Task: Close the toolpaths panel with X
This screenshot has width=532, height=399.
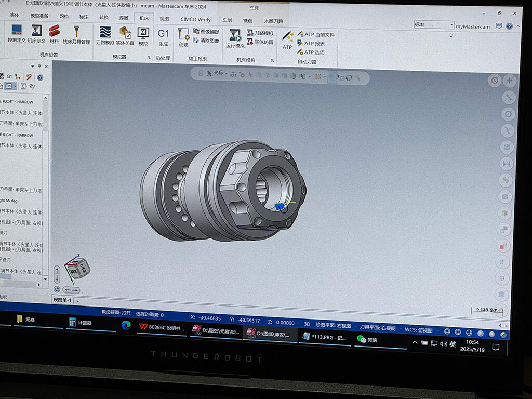Action: pyautogui.click(x=46, y=66)
